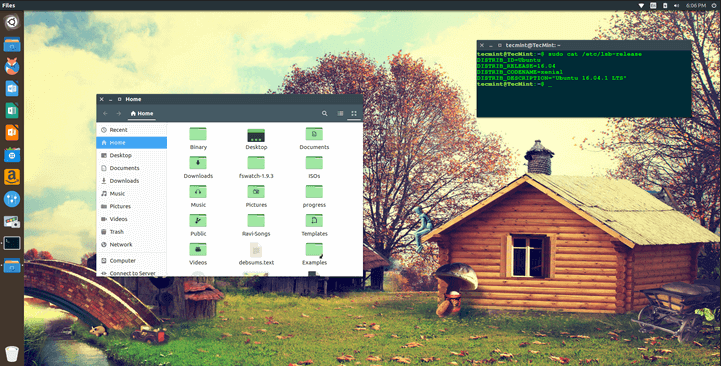The height and width of the screenshot is (366, 721).
Task: Click the Home path bar button
Action: (142, 114)
